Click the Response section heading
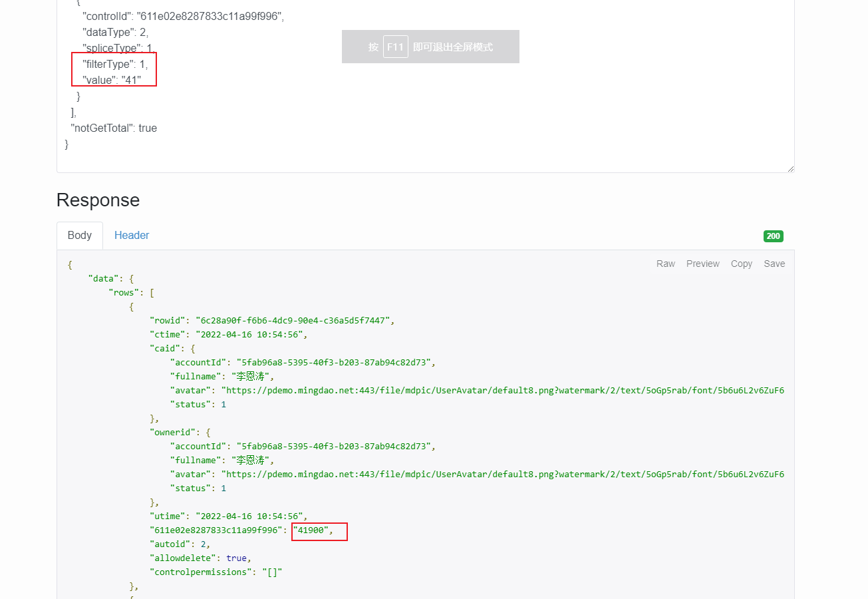The height and width of the screenshot is (599, 868). click(98, 200)
